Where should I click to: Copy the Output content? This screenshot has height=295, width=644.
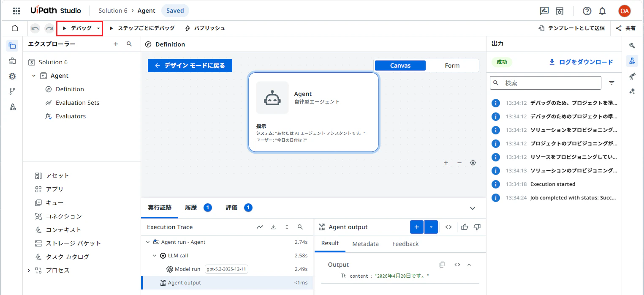coord(442,265)
